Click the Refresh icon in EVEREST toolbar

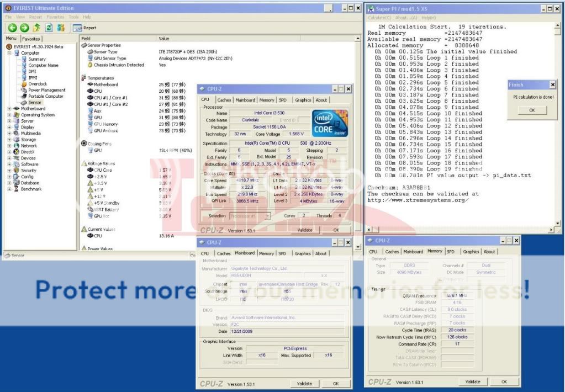pyautogui.click(x=49, y=28)
